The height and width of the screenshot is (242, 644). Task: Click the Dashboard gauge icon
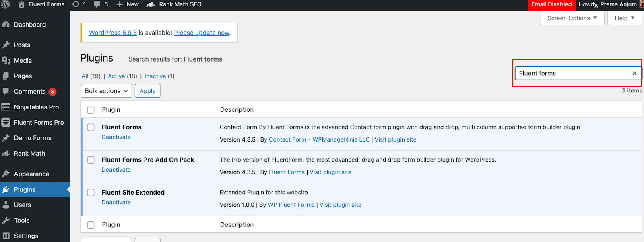click(6, 25)
